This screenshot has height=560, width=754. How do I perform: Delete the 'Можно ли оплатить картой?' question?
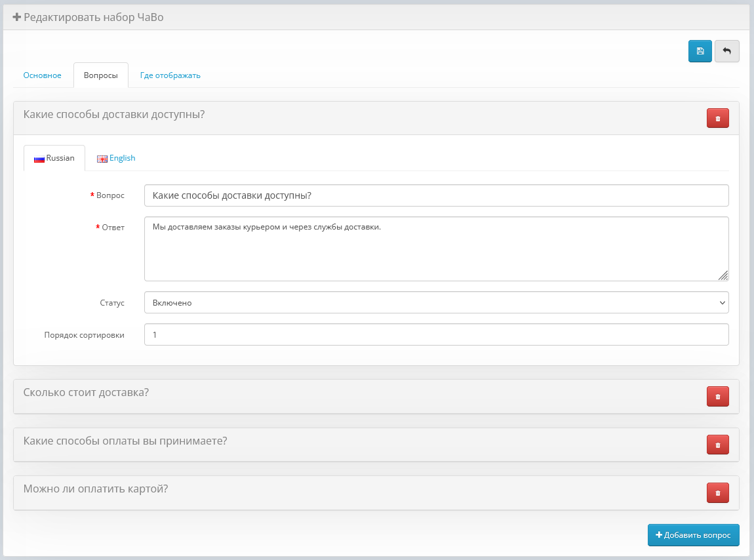pyautogui.click(x=717, y=492)
